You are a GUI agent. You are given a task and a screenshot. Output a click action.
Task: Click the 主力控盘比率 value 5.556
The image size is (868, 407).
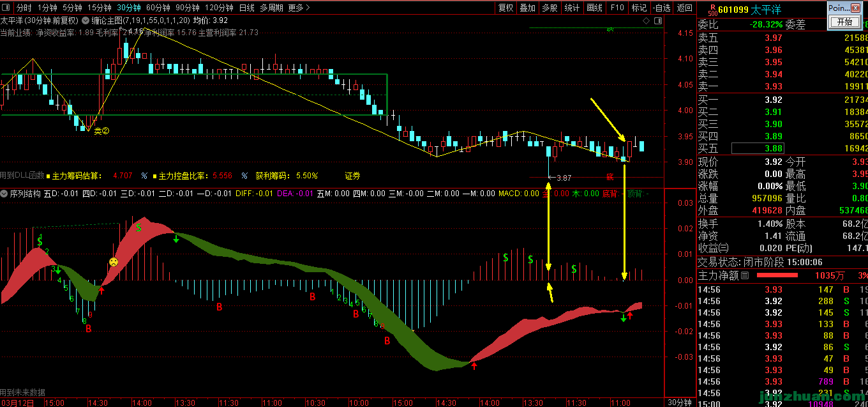click(x=223, y=175)
